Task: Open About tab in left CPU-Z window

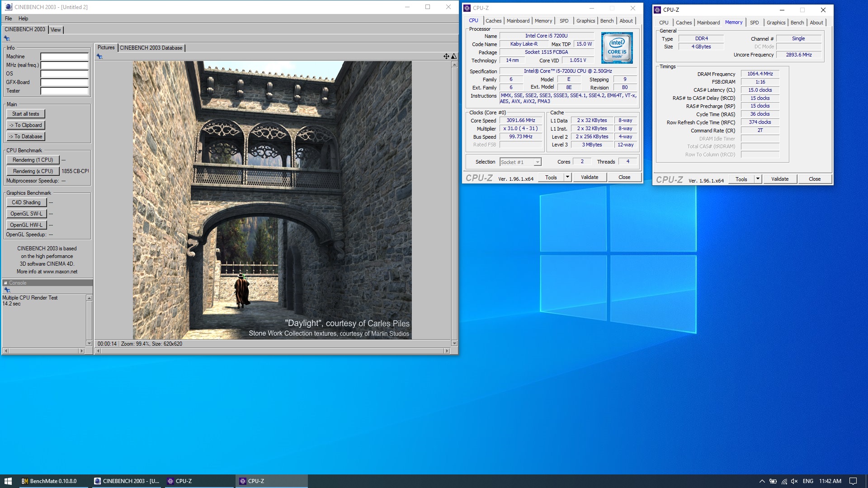Action: (626, 21)
